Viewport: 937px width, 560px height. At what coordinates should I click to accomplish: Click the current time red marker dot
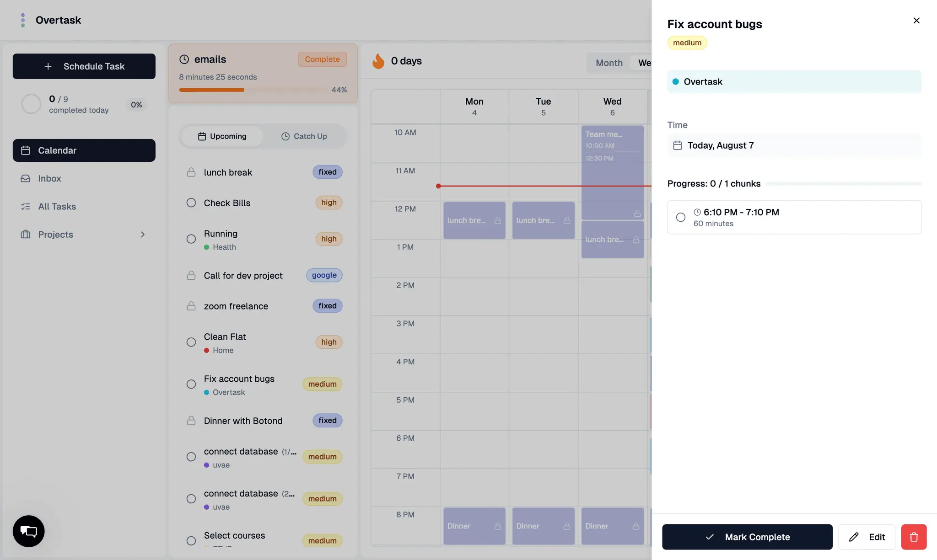pyautogui.click(x=438, y=186)
